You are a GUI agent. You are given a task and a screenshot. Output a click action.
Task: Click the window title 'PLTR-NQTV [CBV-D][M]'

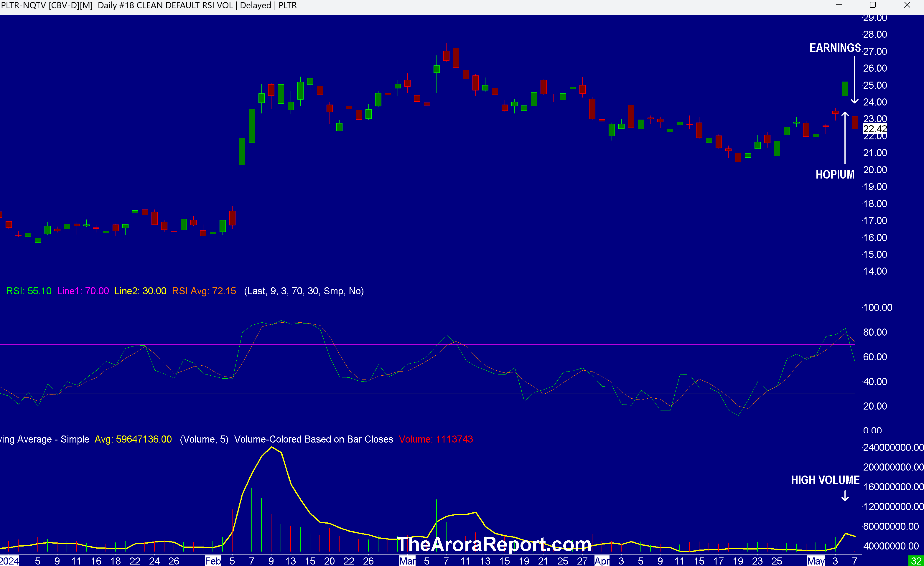pos(47,5)
